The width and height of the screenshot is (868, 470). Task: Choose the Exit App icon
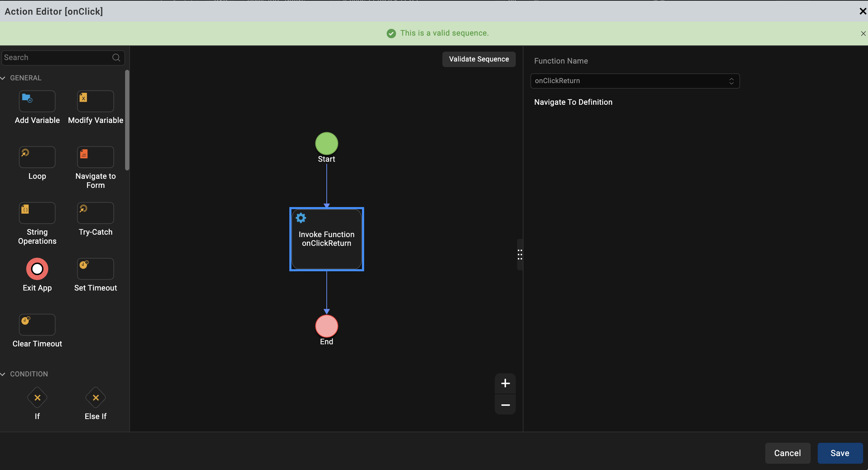click(37, 269)
